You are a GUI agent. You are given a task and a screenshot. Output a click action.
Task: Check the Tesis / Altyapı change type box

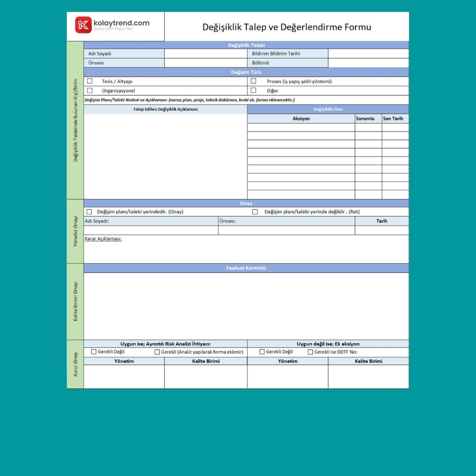[x=90, y=81]
